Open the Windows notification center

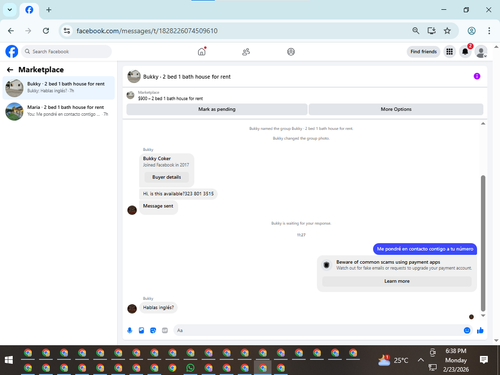pyautogui.click(x=484, y=360)
